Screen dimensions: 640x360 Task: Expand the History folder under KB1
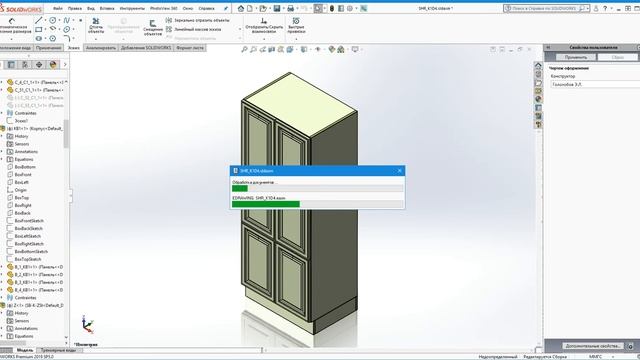[x=2, y=136]
